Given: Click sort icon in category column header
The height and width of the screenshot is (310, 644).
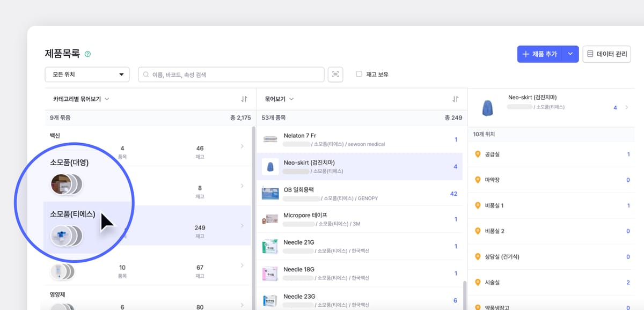Looking at the screenshot, I should 244,99.
